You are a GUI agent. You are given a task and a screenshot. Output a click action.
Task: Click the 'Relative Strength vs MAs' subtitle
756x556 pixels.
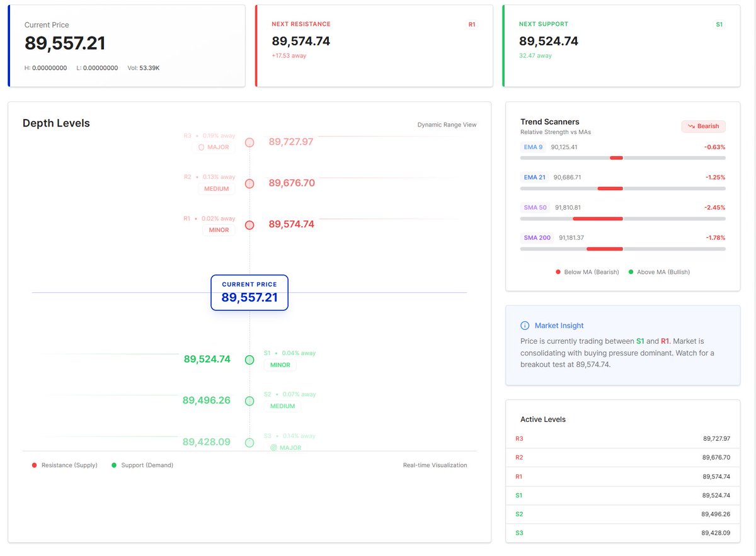556,132
